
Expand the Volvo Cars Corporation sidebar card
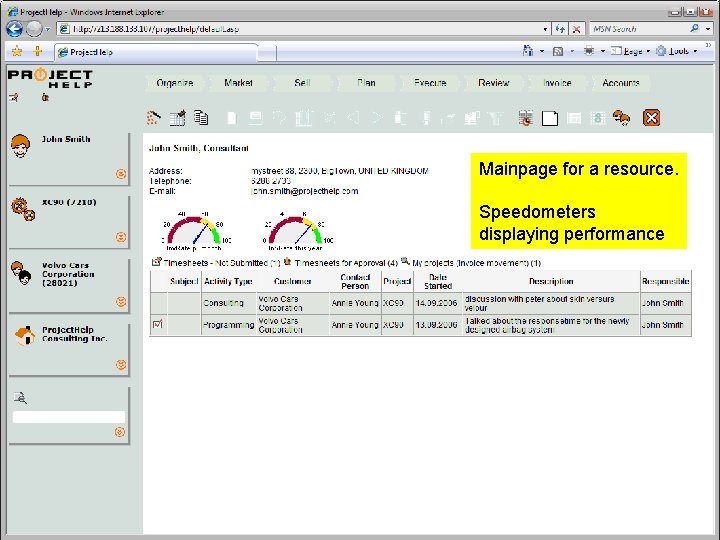tap(121, 302)
